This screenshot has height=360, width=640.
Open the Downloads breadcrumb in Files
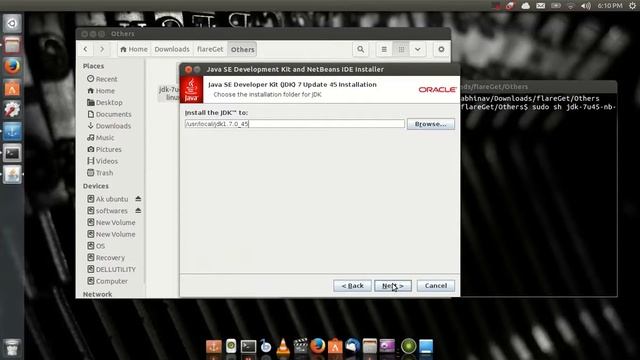pyautogui.click(x=172, y=49)
